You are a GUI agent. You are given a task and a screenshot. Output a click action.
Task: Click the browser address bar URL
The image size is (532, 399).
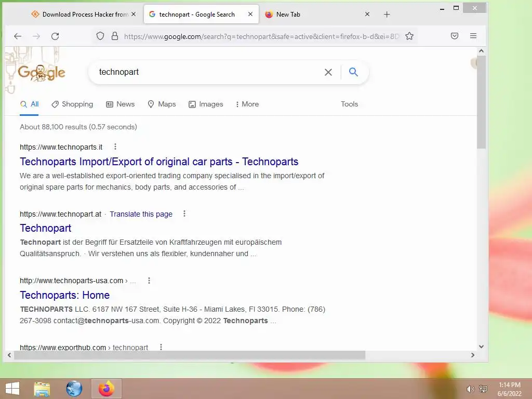coord(261,36)
